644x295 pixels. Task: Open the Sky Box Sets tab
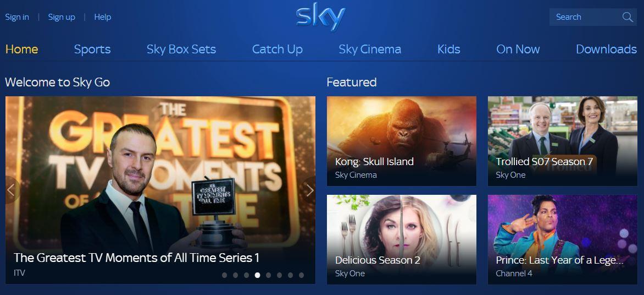tap(181, 50)
